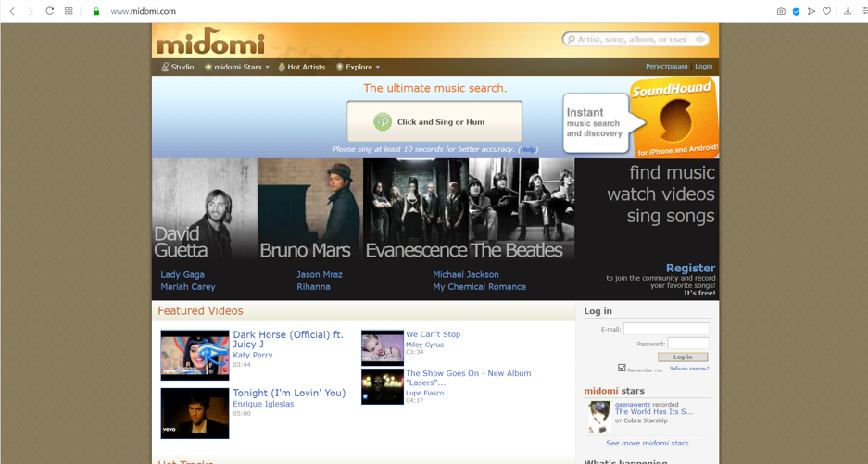Viewport: 868px width, 464px height.
Task: Go back with the browser back arrow
Action: tap(12, 11)
